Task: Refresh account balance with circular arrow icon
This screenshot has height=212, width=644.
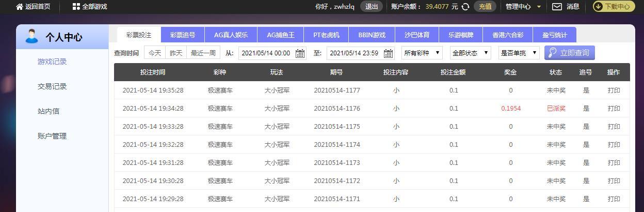Action: (465, 7)
